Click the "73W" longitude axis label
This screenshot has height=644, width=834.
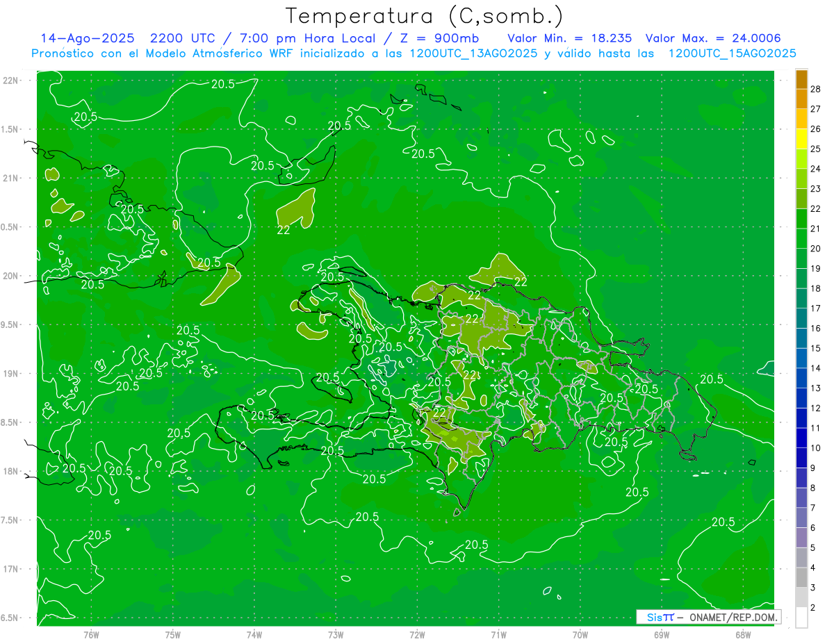pyautogui.click(x=336, y=635)
